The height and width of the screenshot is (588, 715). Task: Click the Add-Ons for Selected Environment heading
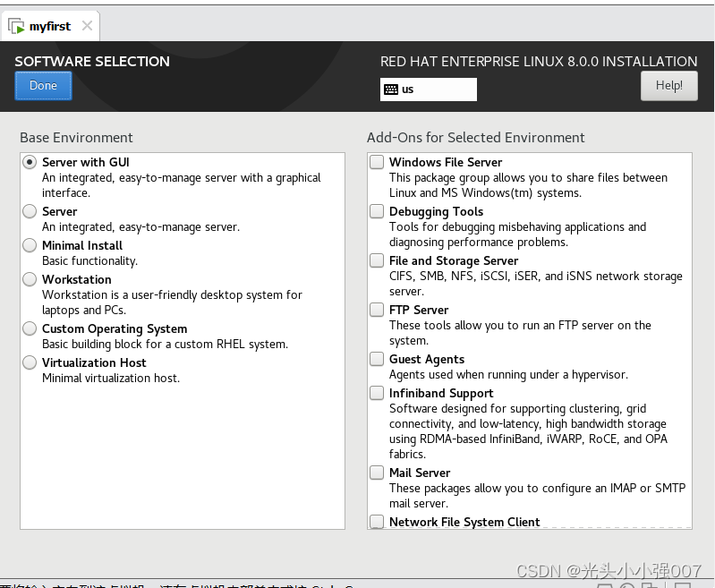pos(475,138)
